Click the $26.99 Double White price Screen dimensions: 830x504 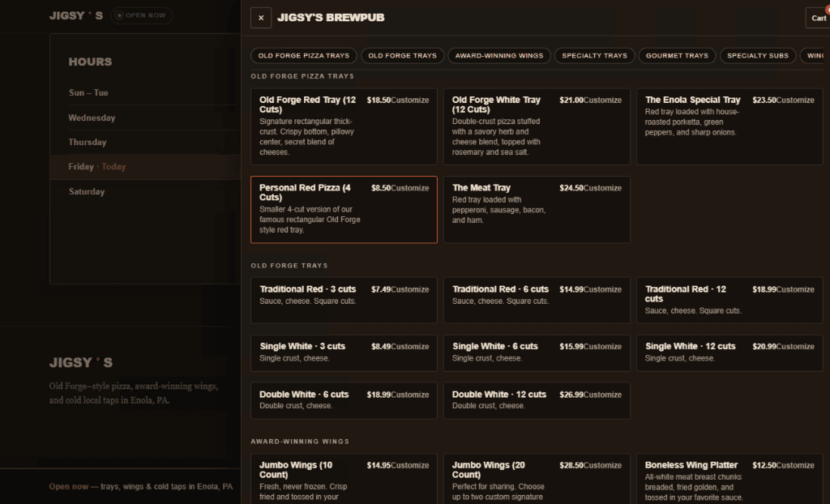point(571,395)
